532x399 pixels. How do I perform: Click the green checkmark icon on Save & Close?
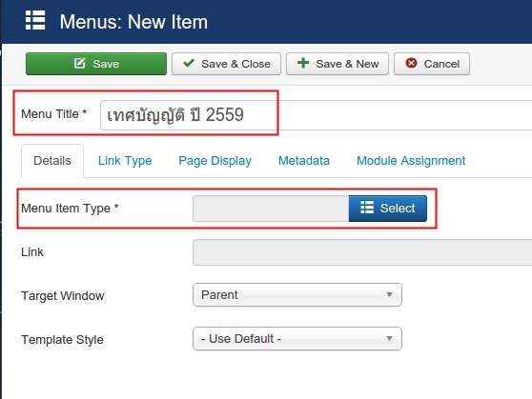tap(189, 63)
